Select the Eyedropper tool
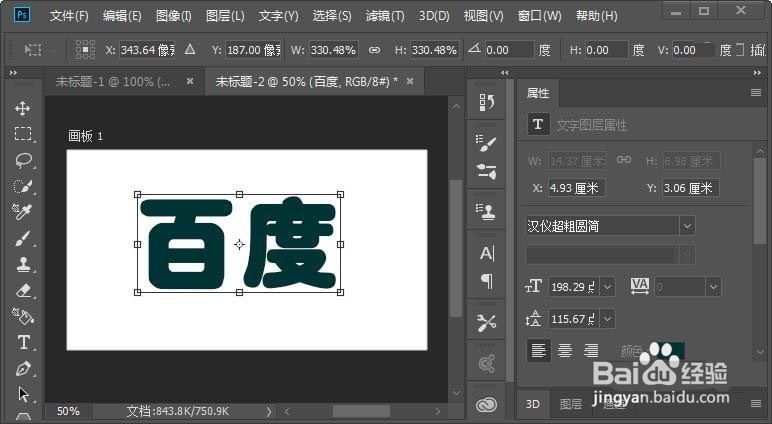The image size is (772, 424). tap(23, 212)
